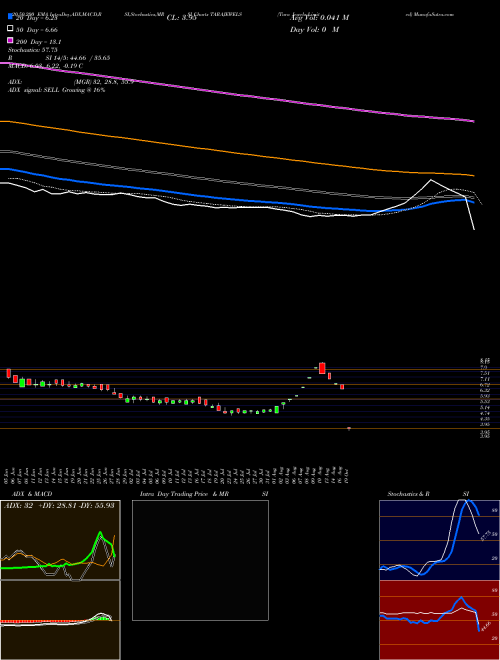Select the '20 Day - 6.23' legend text
This screenshot has width=500, height=660.
[x=37, y=18]
